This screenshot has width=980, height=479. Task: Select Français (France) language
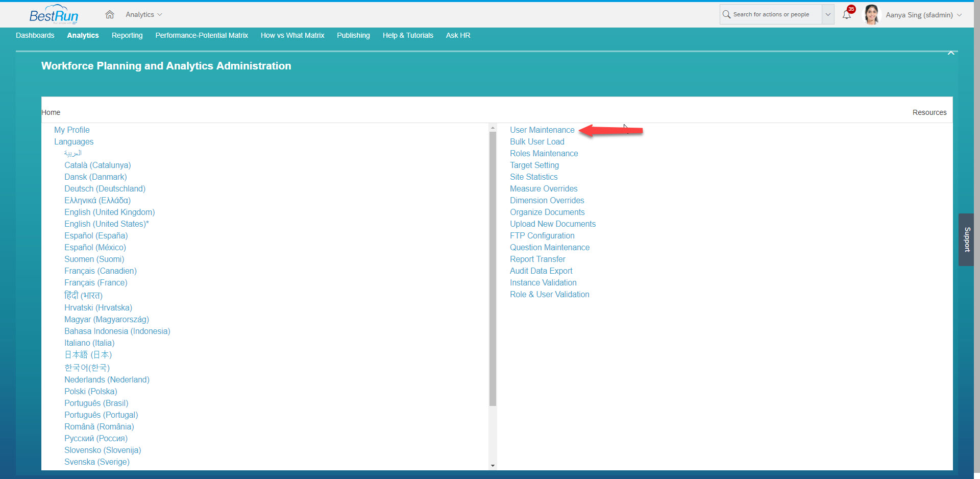tap(96, 282)
